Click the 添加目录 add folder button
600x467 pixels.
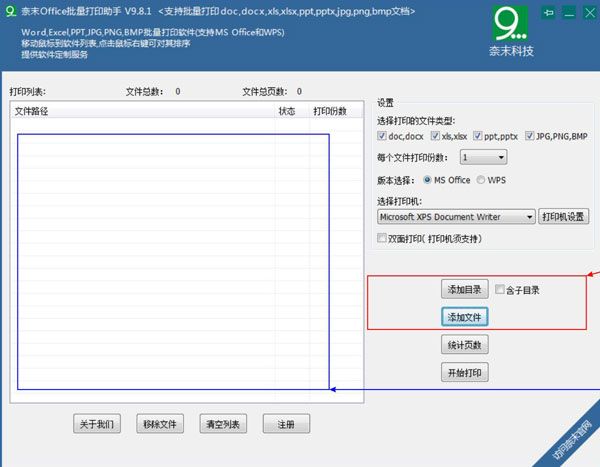click(465, 290)
